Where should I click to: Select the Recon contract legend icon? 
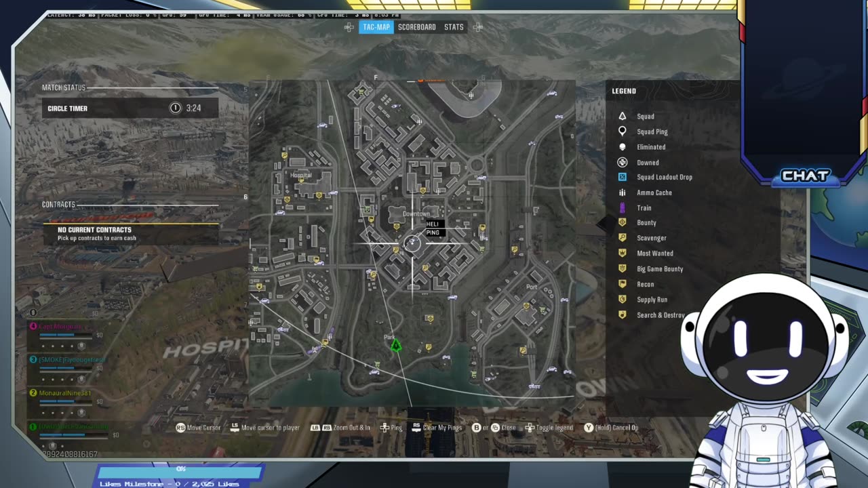pos(622,285)
